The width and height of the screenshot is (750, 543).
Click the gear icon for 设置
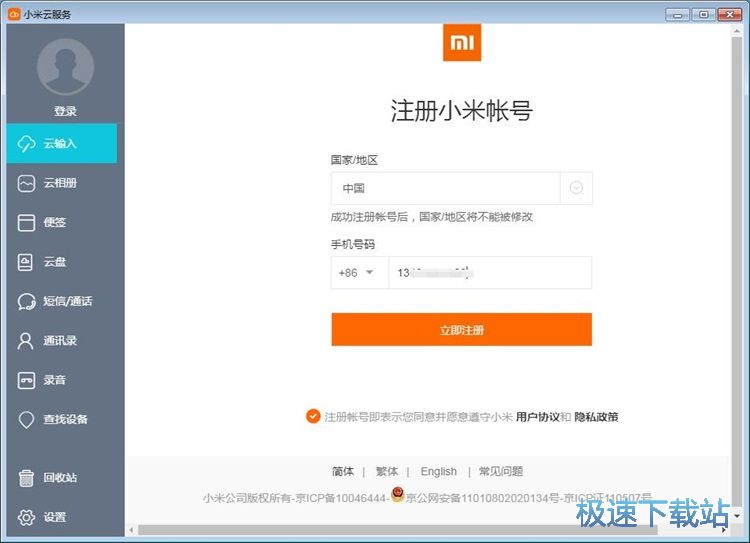(26, 517)
